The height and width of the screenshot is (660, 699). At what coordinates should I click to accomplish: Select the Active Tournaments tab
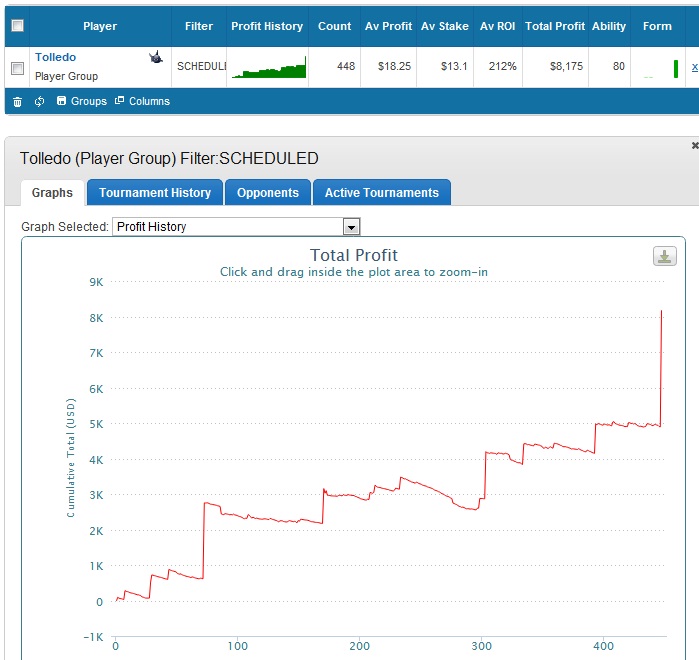pos(382,193)
